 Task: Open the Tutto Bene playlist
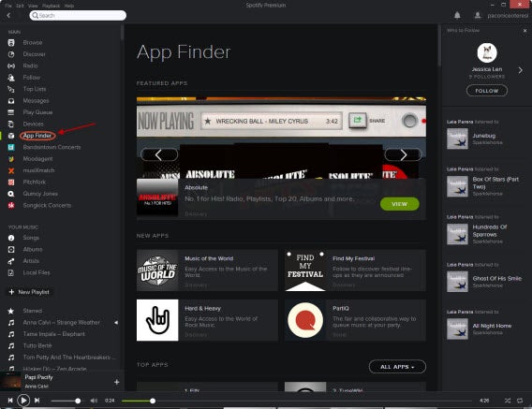tap(37, 345)
